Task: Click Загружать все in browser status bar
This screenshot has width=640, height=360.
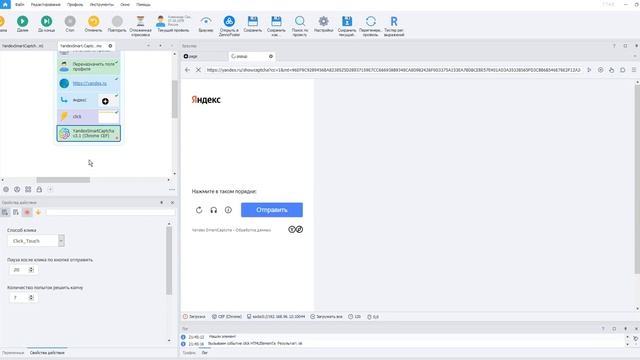Action: coord(326,317)
